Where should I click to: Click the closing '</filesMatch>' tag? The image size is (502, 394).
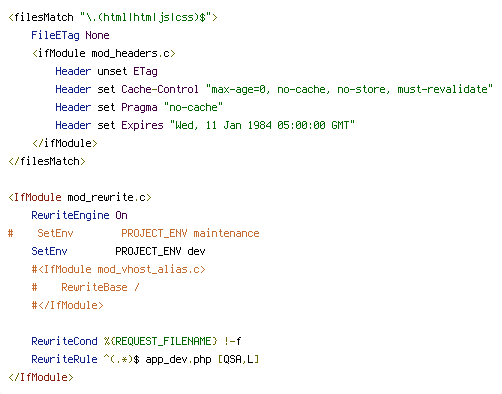coord(47,161)
